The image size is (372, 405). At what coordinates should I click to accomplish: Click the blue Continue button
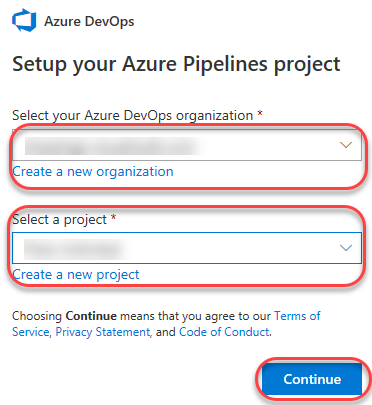click(312, 379)
